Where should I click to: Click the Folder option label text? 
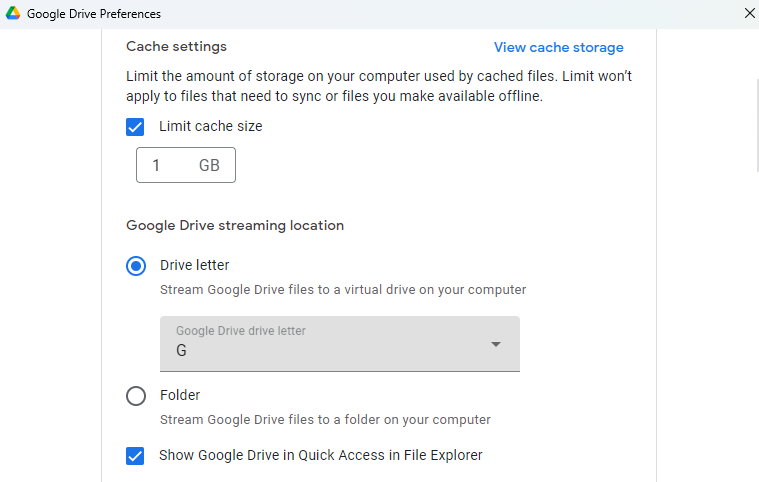tap(180, 395)
